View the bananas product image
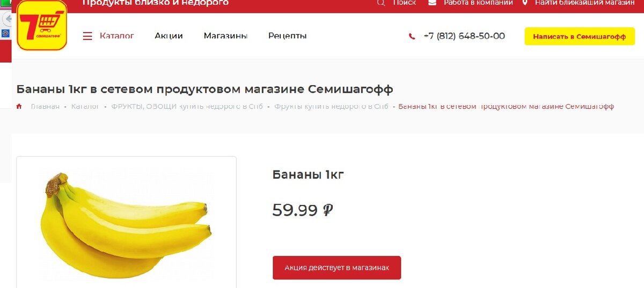This screenshot has width=644, height=288. coord(126,223)
